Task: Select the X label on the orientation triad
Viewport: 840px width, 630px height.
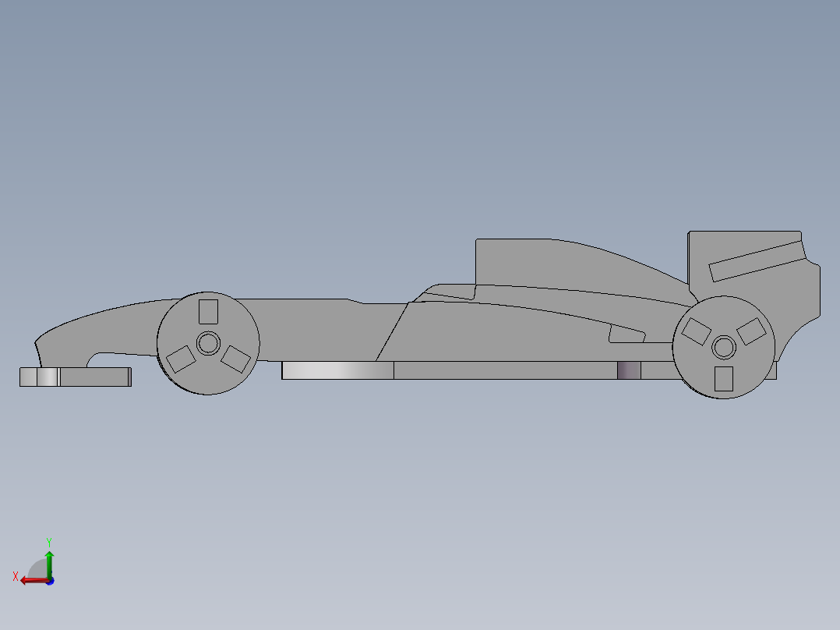Action: pyautogui.click(x=17, y=576)
